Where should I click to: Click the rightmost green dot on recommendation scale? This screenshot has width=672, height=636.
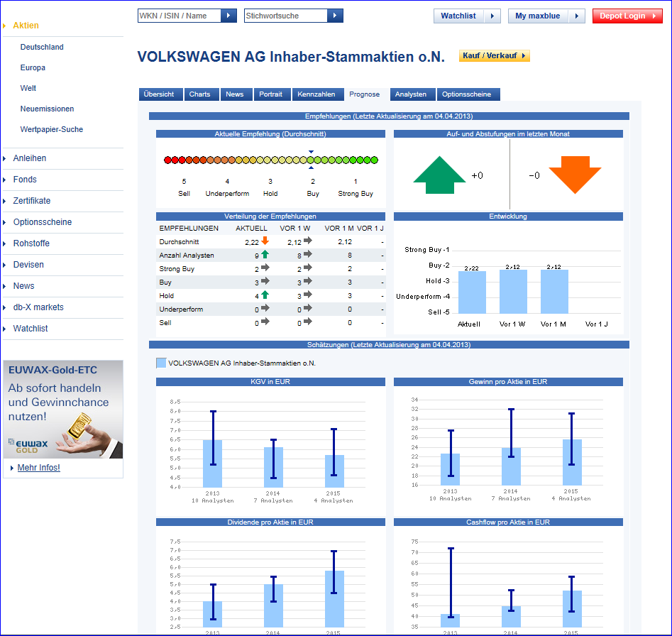click(374, 160)
